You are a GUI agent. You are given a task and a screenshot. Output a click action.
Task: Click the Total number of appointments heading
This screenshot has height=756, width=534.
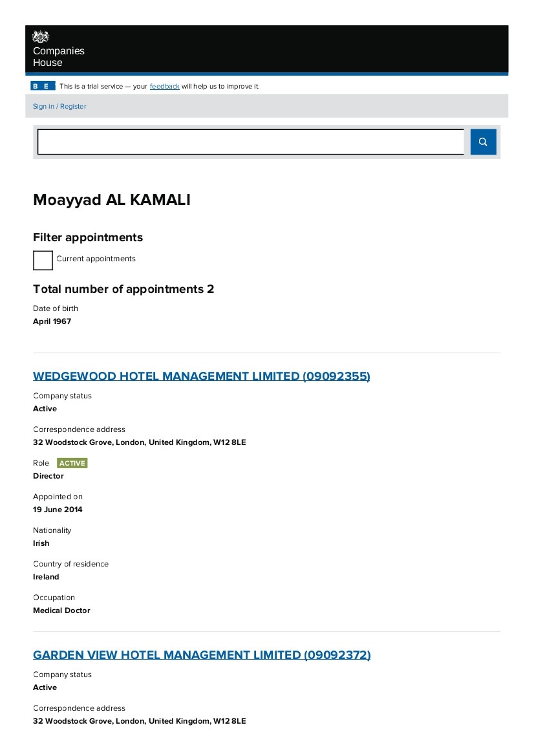pyautogui.click(x=123, y=289)
